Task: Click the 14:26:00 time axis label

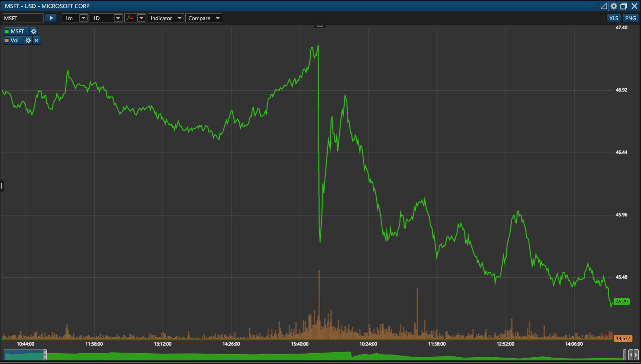Action: click(x=231, y=344)
